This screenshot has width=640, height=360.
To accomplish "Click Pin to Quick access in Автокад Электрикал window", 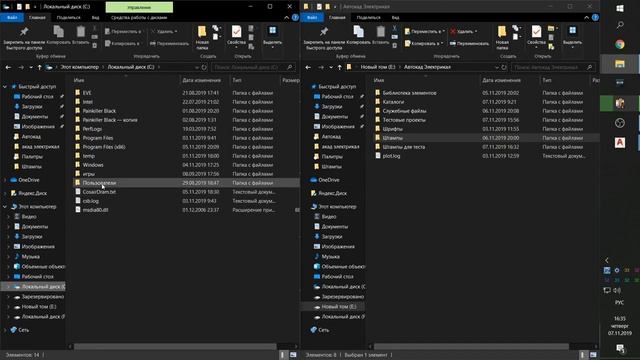I will (324, 37).
